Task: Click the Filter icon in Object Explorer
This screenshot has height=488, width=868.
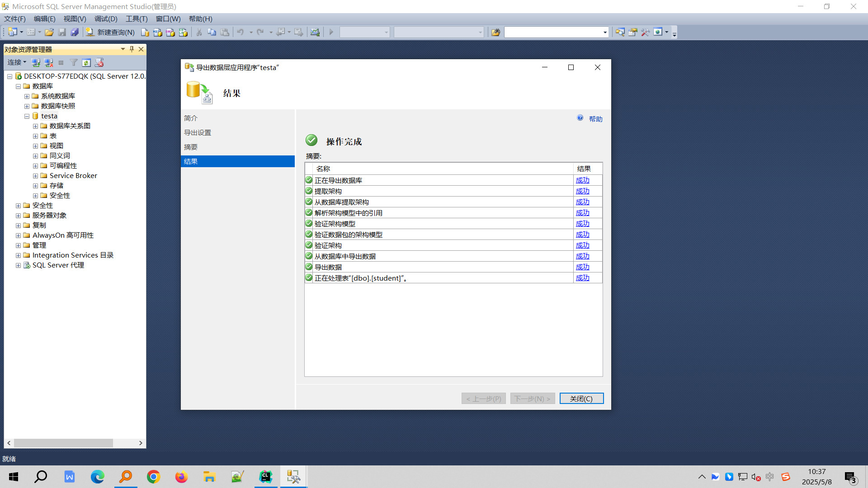Action: pyautogui.click(x=74, y=62)
